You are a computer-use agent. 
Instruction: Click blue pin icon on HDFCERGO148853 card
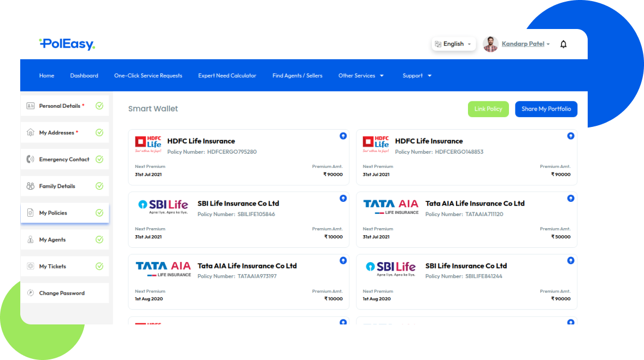pos(571,136)
